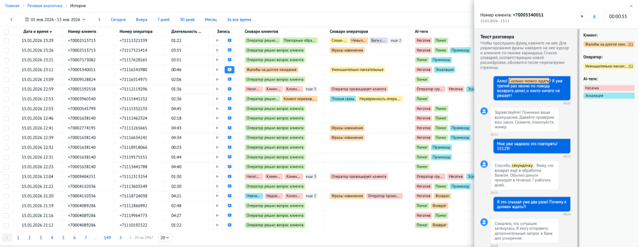
Task: Click highlighted word 'секундочку' in transcript
Action: click(523, 165)
